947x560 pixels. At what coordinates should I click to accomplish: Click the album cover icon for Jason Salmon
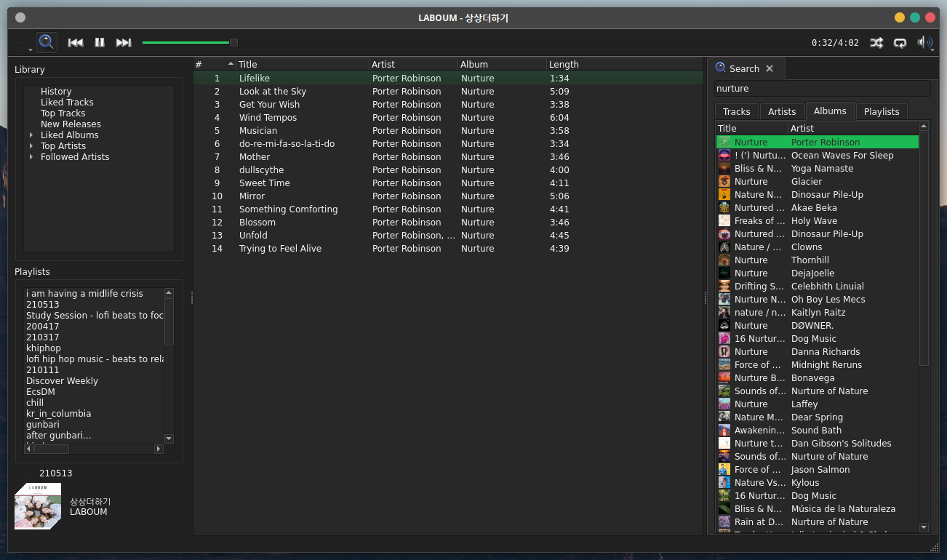pyautogui.click(x=724, y=470)
